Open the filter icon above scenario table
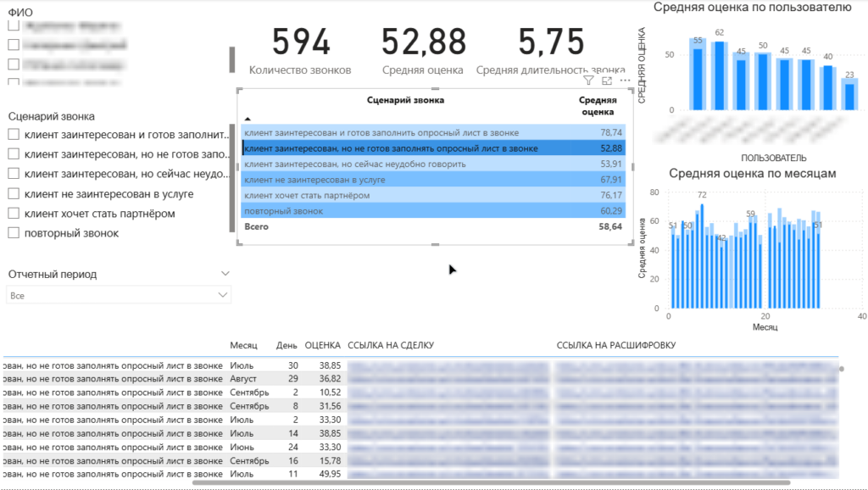Screen dimensions: 868x490 [x=588, y=81]
